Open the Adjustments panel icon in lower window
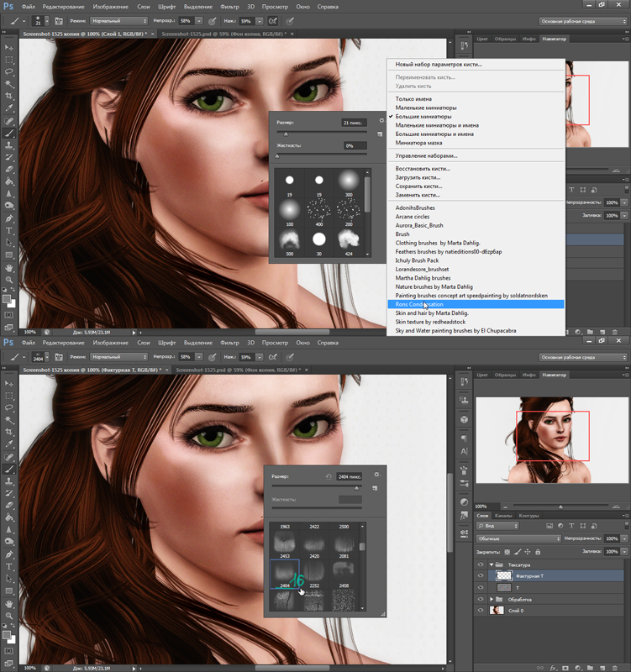Screen dimensions: 631x672 point(464,501)
